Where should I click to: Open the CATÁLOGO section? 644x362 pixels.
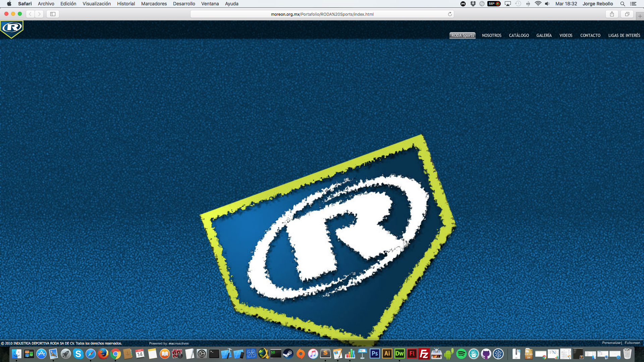(x=519, y=36)
